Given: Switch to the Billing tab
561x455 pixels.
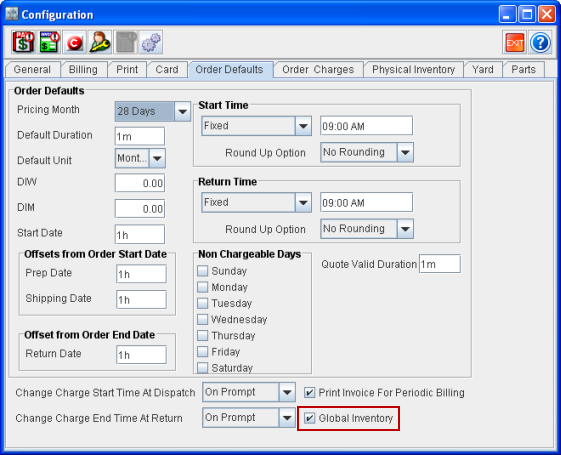Looking at the screenshot, I should pyautogui.click(x=83, y=69).
